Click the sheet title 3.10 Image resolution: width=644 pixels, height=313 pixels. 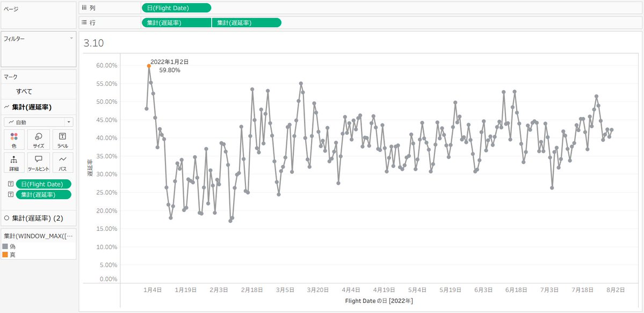coord(93,43)
